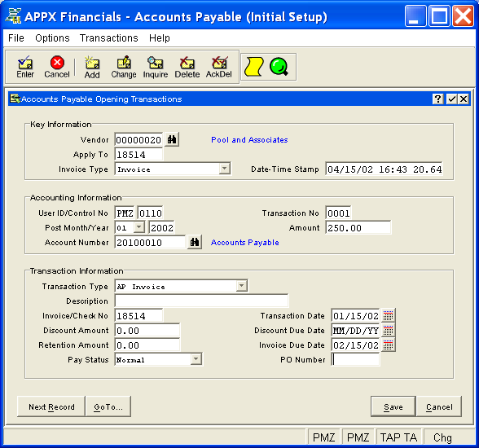Click the Retention Amount field
Viewport: 479px width, 448px height.
[147, 345]
